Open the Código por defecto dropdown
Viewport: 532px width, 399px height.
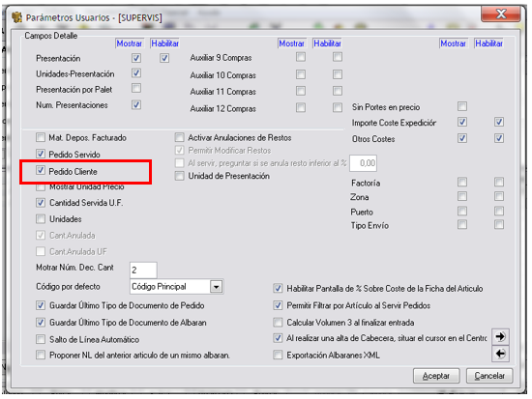216,287
